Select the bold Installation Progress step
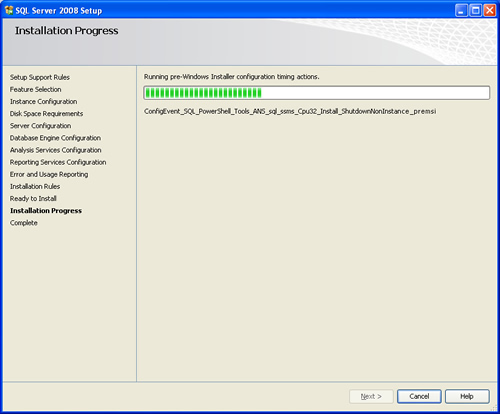Screen dimensions: 500x414 [x=46, y=211]
